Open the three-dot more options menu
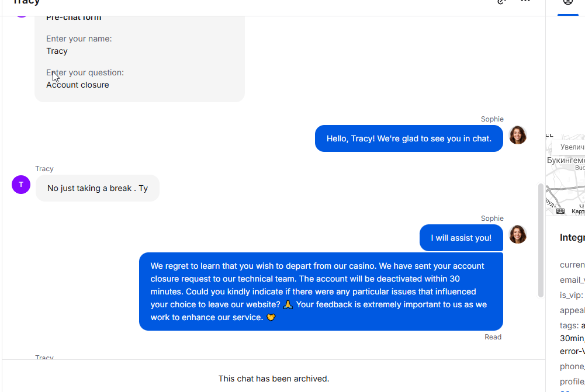Image resolution: width=585 pixels, height=392 pixels. (525, 2)
